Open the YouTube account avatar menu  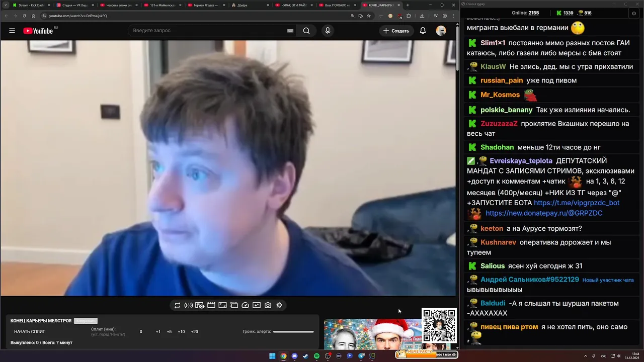click(441, 31)
